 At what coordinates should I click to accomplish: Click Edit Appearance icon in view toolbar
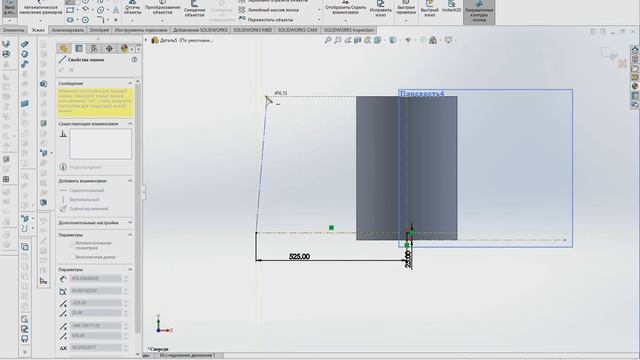423,40
